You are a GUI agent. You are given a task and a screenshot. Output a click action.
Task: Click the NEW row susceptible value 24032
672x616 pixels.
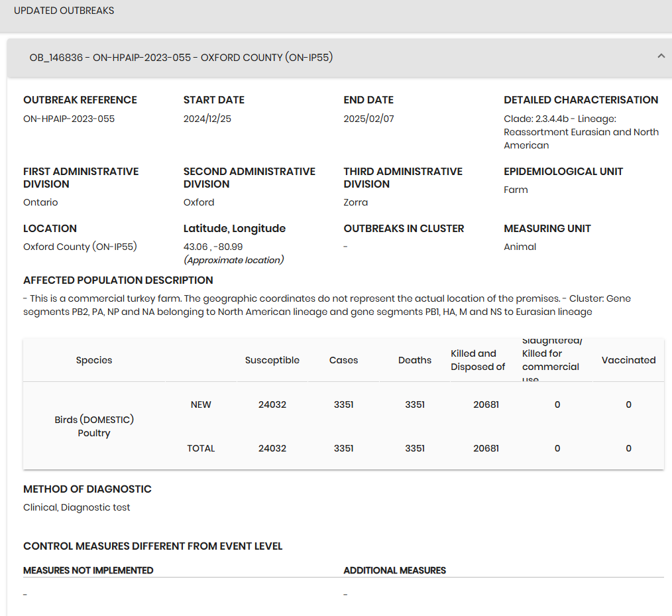click(272, 404)
